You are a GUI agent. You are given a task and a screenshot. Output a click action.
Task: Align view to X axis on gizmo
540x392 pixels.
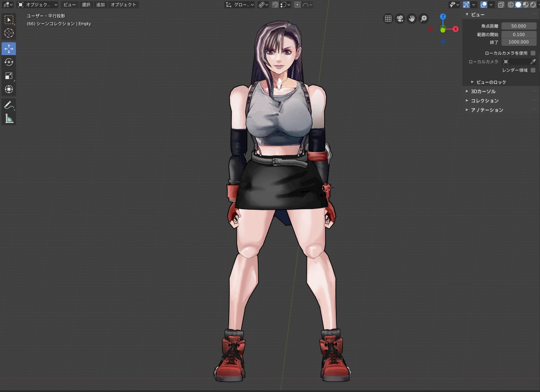point(456,29)
